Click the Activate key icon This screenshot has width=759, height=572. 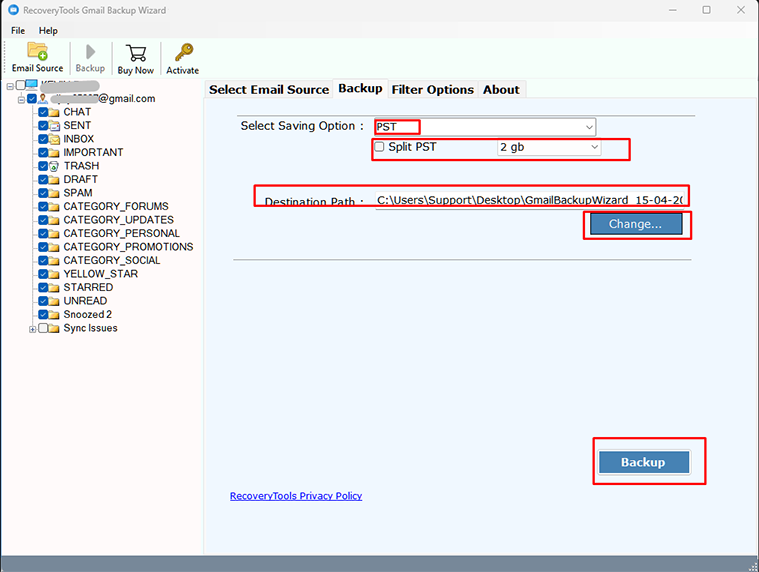coord(184,52)
